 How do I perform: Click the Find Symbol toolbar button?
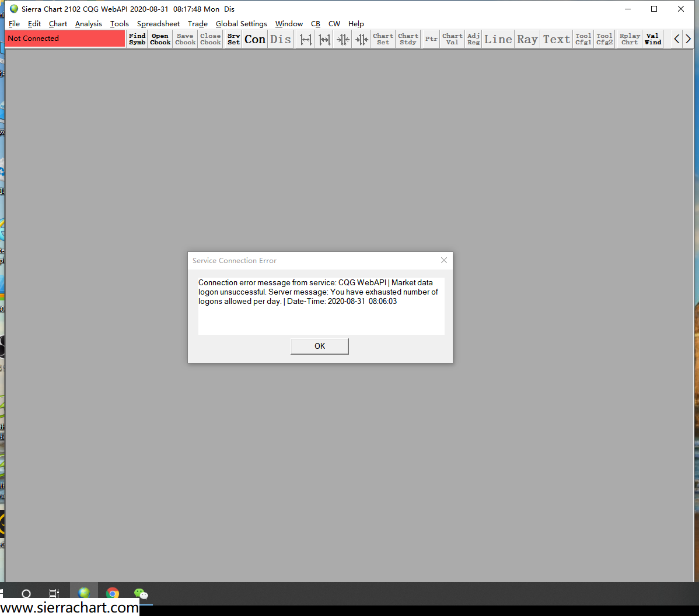point(137,39)
